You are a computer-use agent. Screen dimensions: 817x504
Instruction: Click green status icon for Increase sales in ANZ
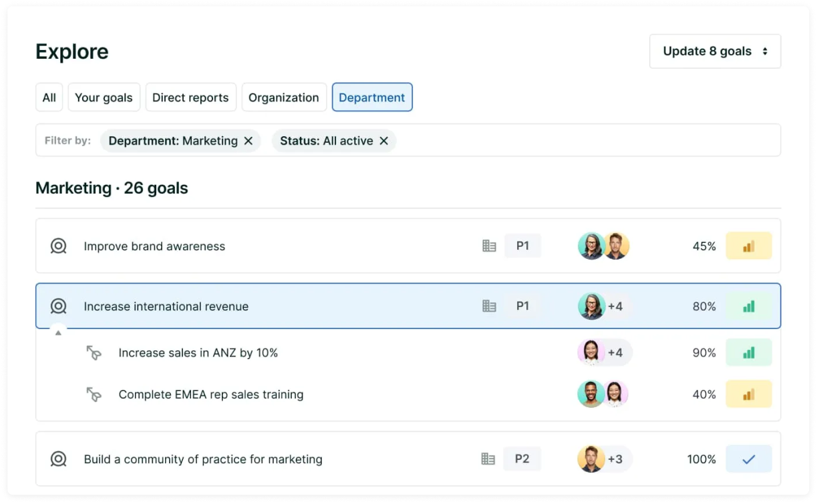tap(749, 352)
